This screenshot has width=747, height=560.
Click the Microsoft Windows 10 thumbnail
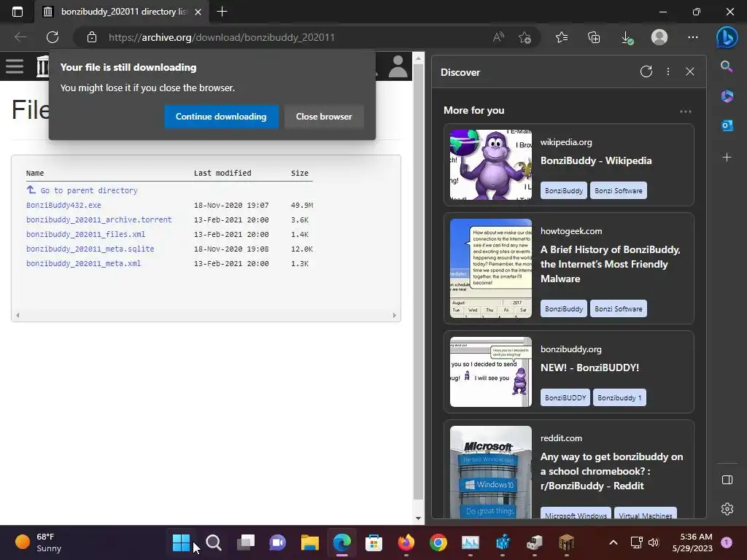[x=491, y=472]
